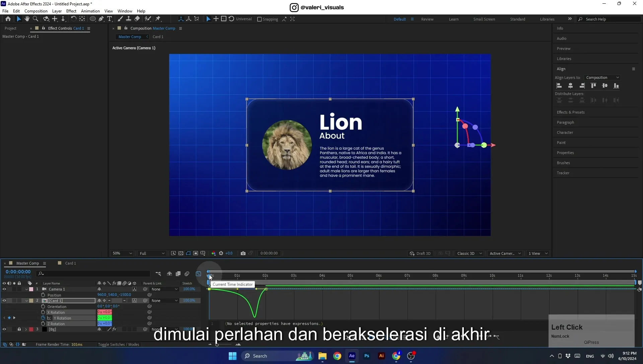Click the Home icon in toolbar

tap(8, 19)
